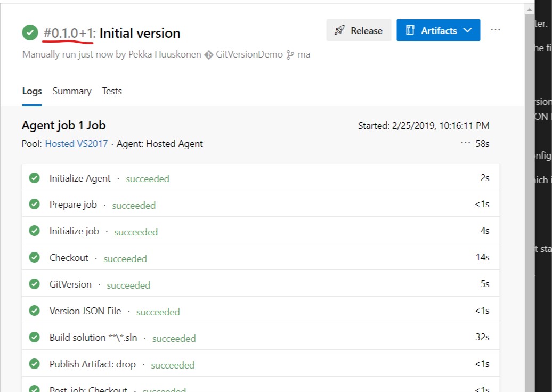Click the 32s duration of Build solution

click(x=482, y=337)
